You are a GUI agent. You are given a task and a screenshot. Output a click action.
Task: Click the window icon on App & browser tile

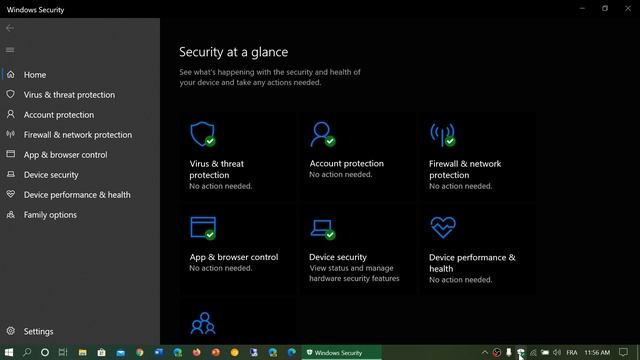[203, 228]
